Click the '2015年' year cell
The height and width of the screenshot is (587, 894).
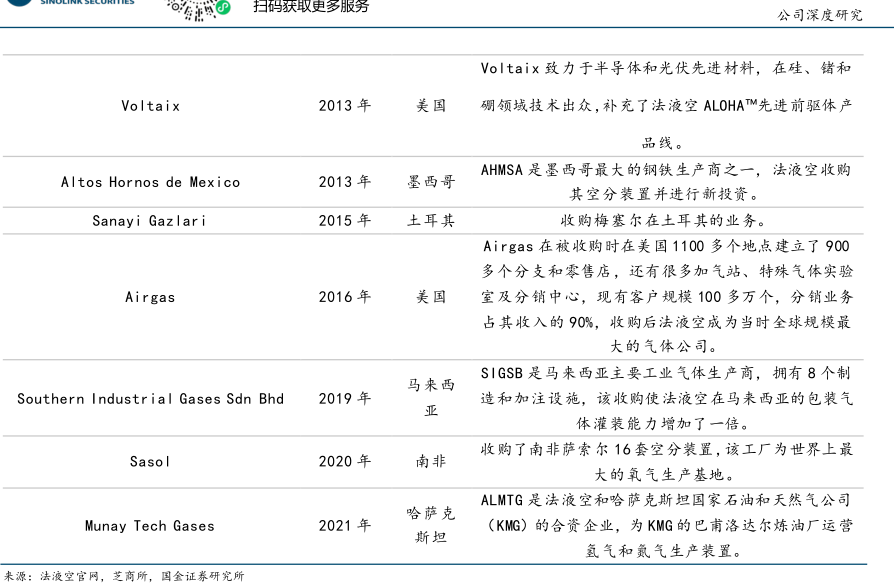pos(345,221)
